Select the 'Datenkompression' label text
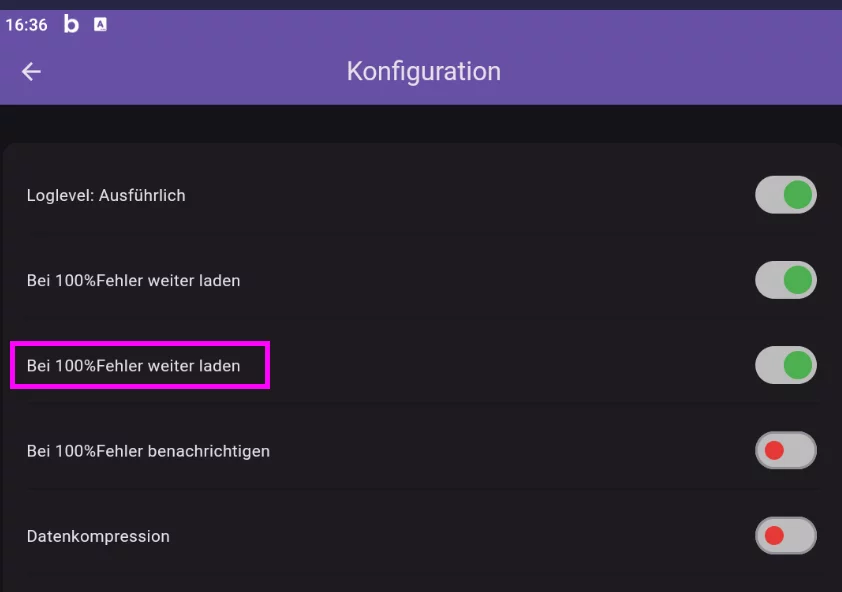Viewport: 842px width, 592px height. [x=98, y=536]
